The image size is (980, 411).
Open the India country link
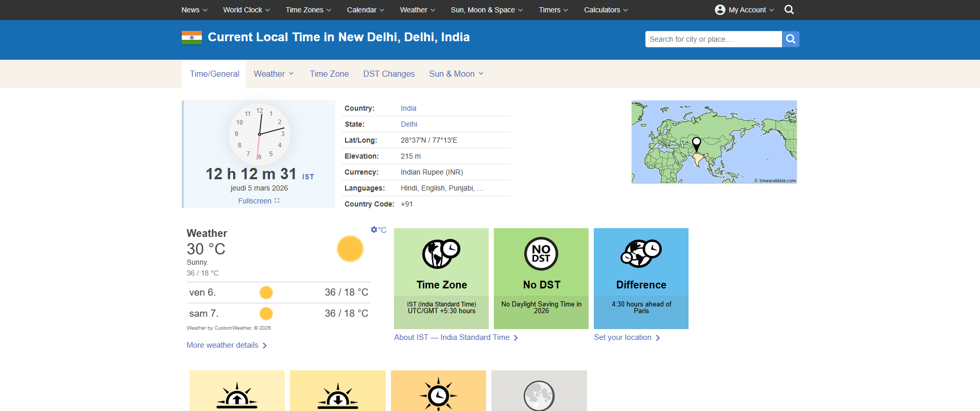(408, 108)
